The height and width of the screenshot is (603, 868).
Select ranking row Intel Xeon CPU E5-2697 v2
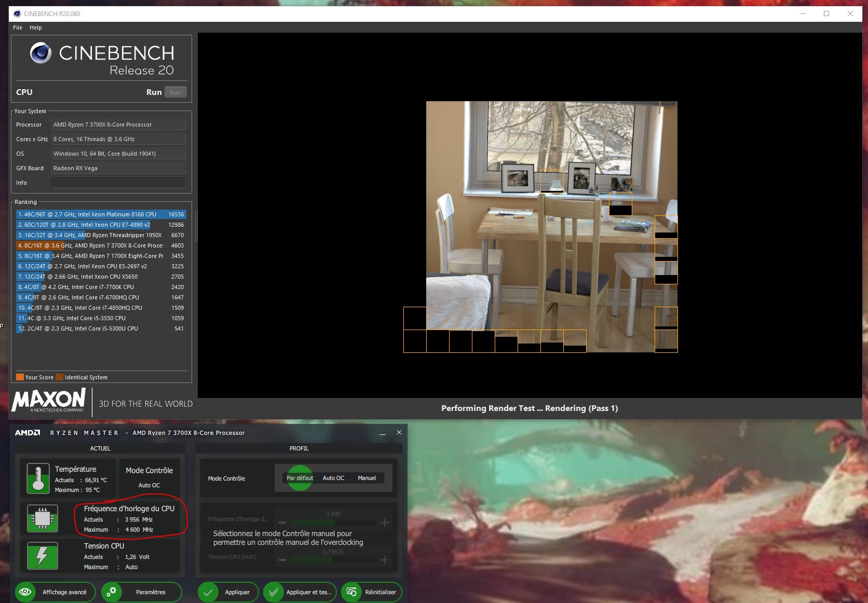pyautogui.click(x=101, y=266)
